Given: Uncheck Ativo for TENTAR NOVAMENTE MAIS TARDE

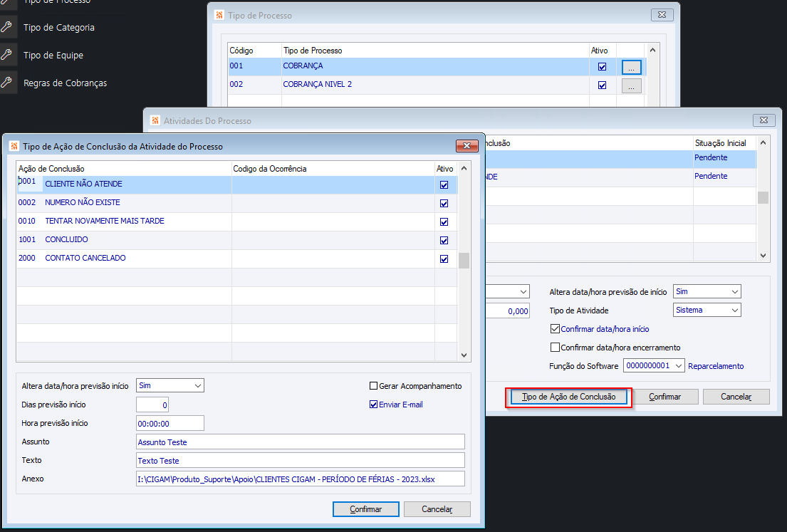Looking at the screenshot, I should [x=444, y=221].
